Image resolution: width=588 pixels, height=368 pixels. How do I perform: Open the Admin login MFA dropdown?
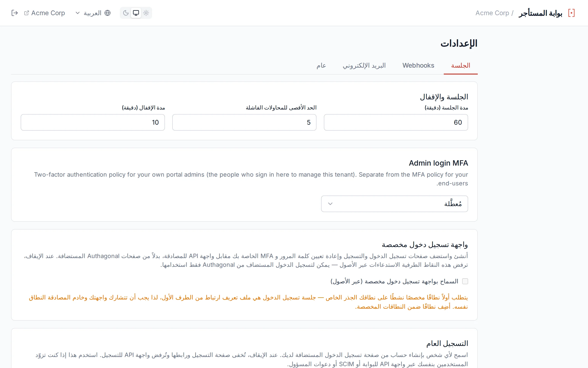(x=394, y=204)
